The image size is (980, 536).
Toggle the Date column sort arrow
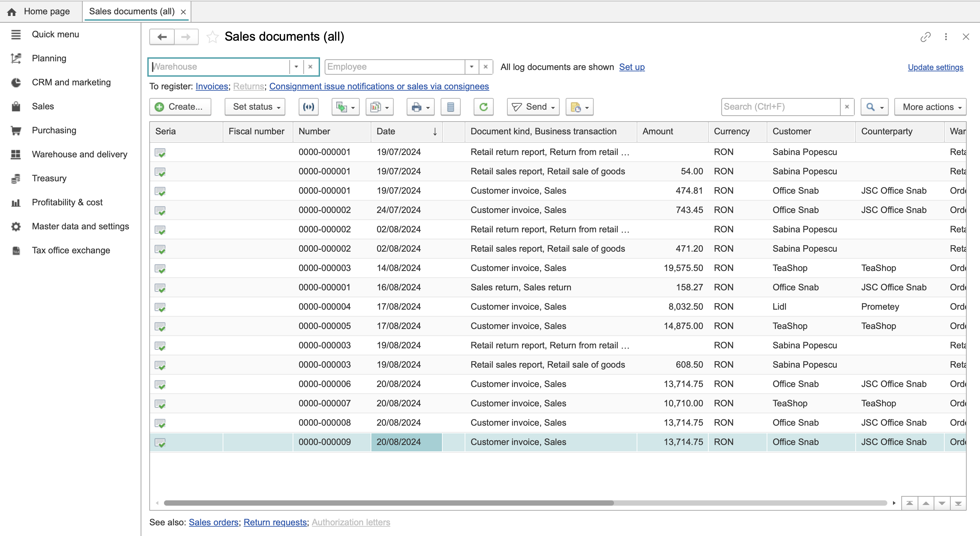coord(435,132)
